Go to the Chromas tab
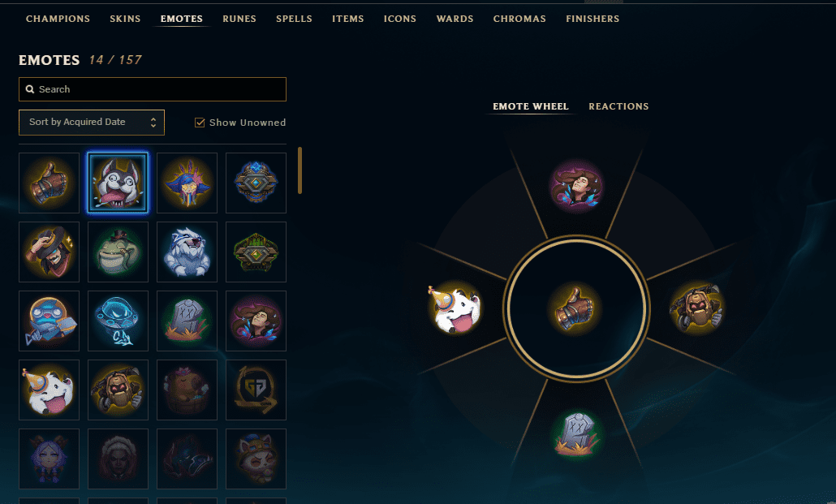836x504 pixels. point(519,19)
